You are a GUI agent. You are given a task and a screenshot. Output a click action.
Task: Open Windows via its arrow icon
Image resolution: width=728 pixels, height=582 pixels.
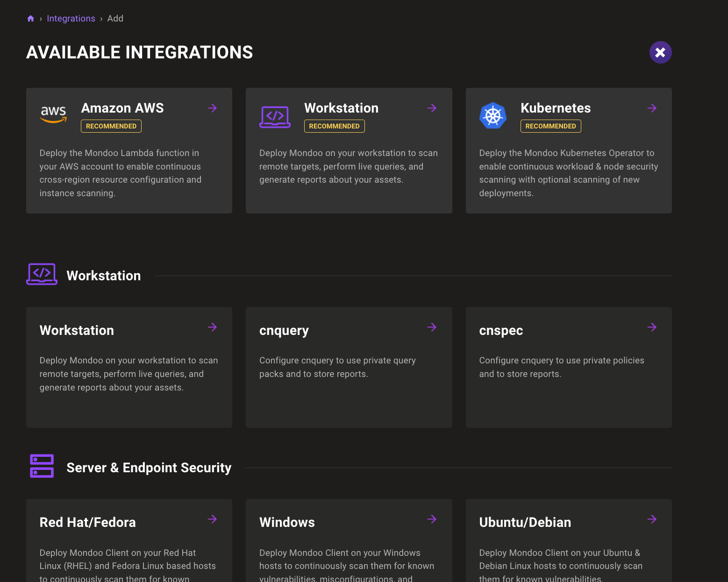(x=432, y=519)
